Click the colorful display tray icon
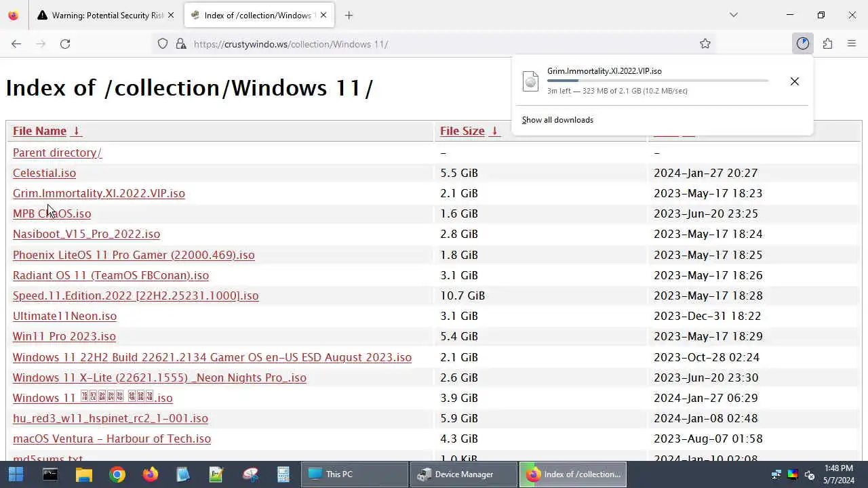 792,474
